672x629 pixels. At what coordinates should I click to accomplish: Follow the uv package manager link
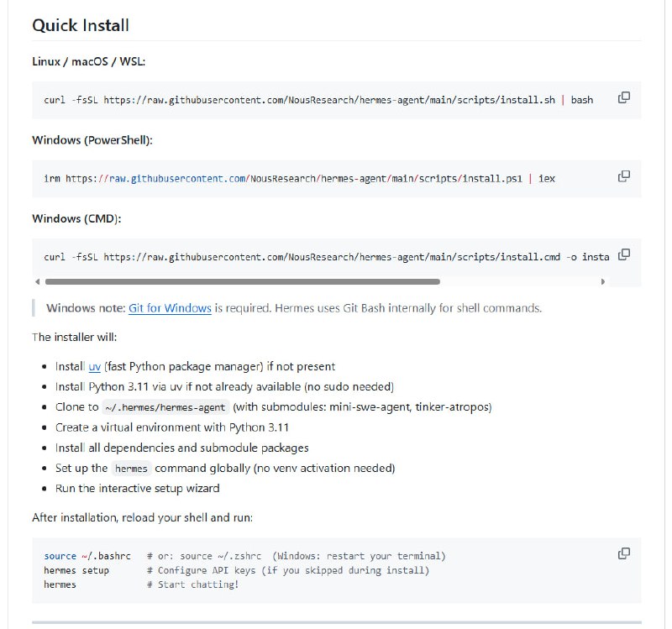click(94, 367)
